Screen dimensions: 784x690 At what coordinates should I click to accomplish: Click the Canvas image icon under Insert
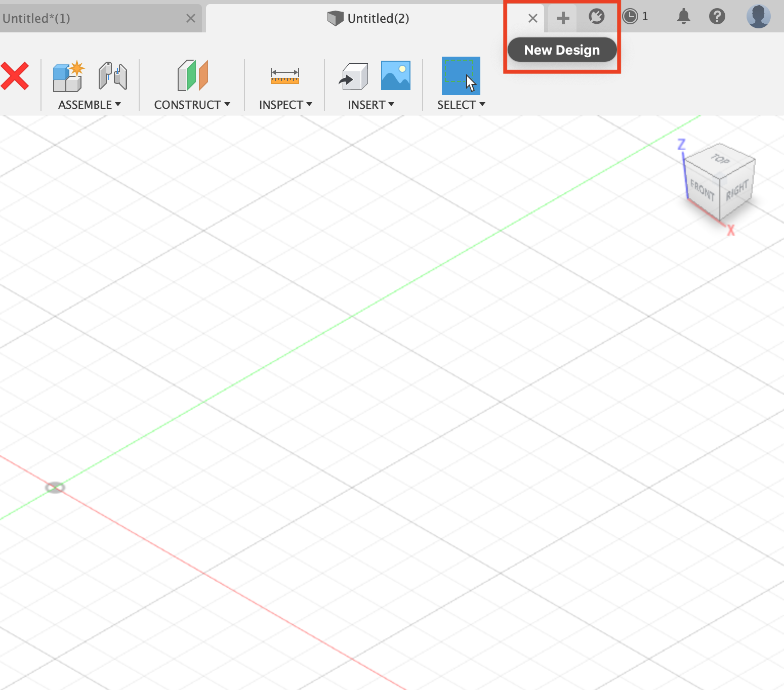pos(395,75)
